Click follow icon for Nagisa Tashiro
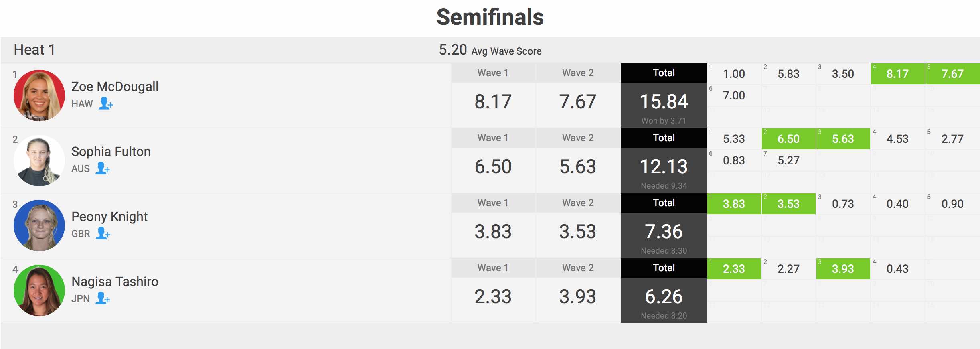This screenshot has width=980, height=349. (x=103, y=298)
